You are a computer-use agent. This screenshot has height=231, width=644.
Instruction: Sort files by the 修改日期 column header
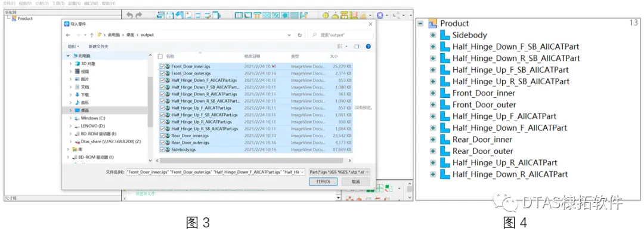pos(252,56)
